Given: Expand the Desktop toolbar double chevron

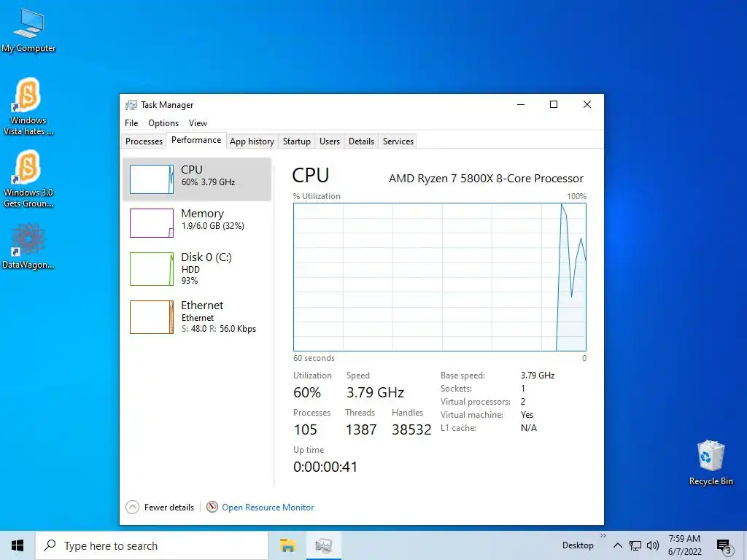Looking at the screenshot, I should pos(603,536).
